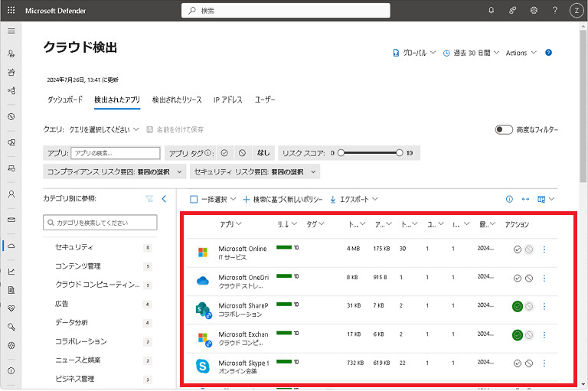Click the table info icon above the list

(509, 199)
